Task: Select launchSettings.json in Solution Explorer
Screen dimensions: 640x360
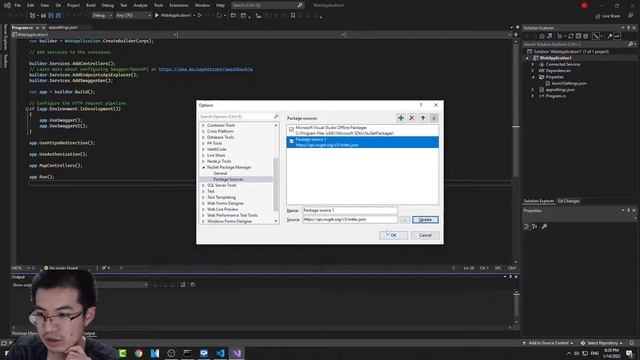Action: click(569, 83)
